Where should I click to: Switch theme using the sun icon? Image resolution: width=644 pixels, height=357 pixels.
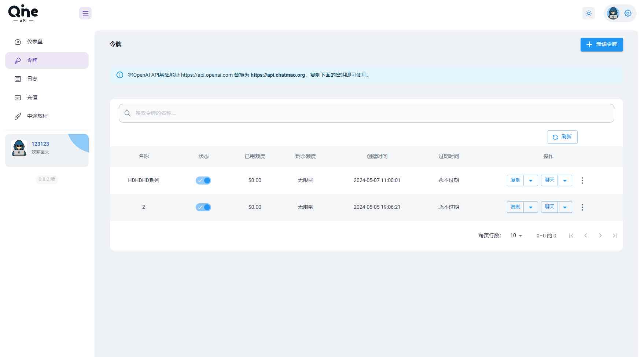click(x=589, y=14)
